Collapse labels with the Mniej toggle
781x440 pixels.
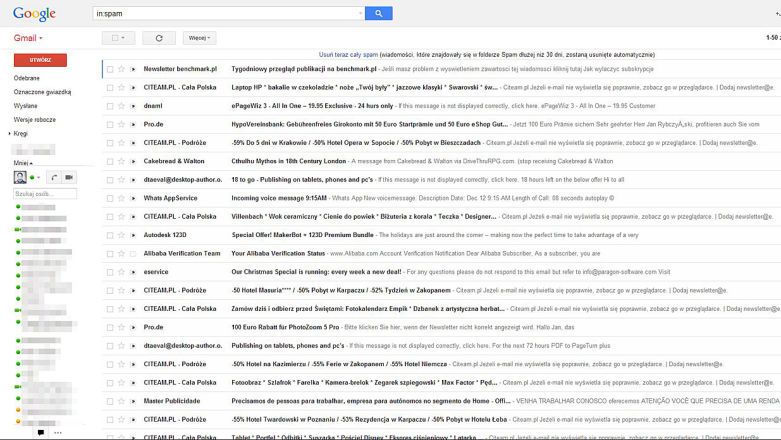tap(23, 163)
